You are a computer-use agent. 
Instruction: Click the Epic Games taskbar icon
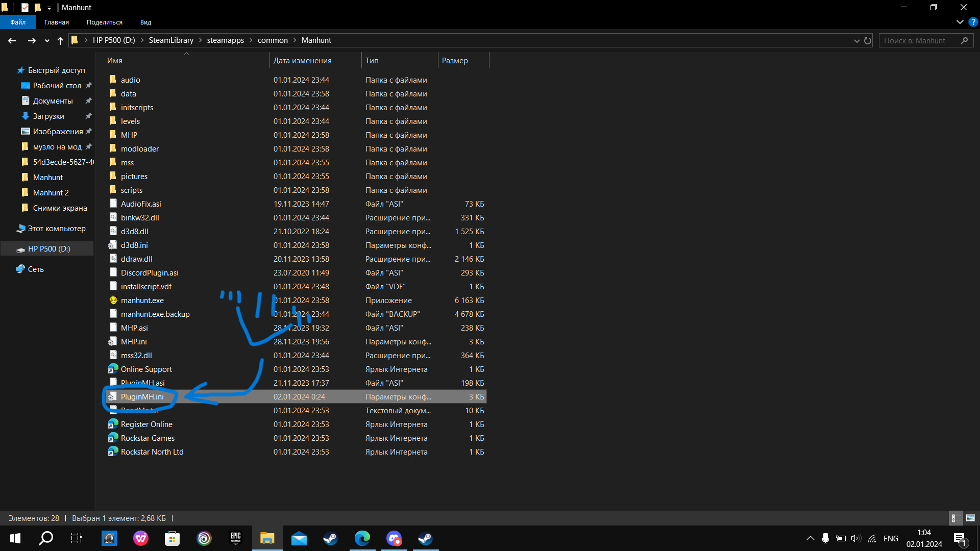pyautogui.click(x=236, y=538)
